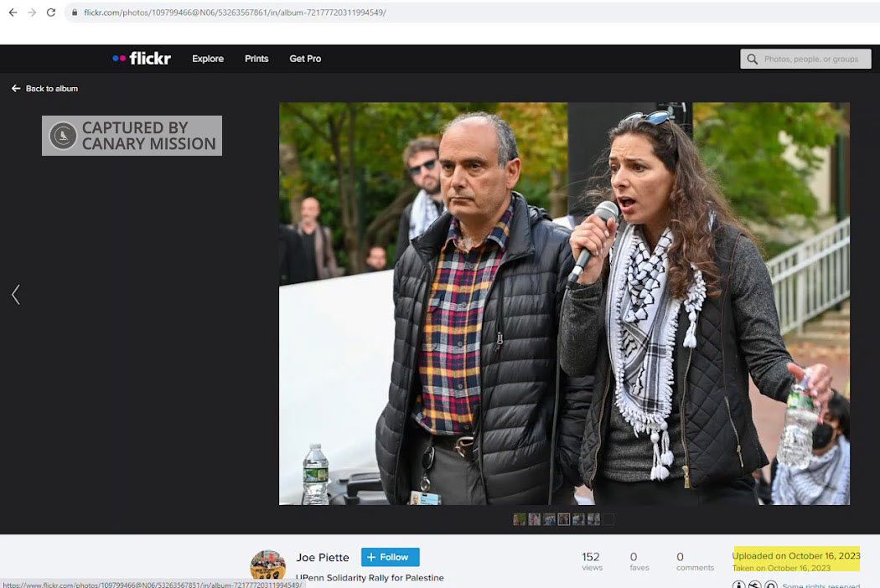Click the previous photo chevron arrow
Screen dimensions: 880x588
point(15,294)
